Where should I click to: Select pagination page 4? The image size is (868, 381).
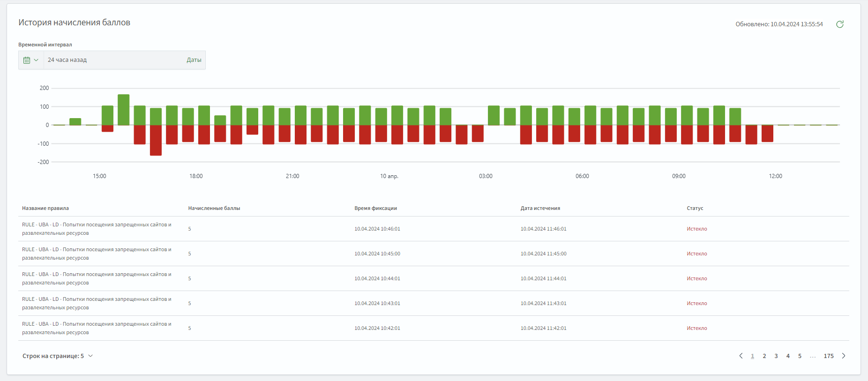pyautogui.click(x=788, y=356)
